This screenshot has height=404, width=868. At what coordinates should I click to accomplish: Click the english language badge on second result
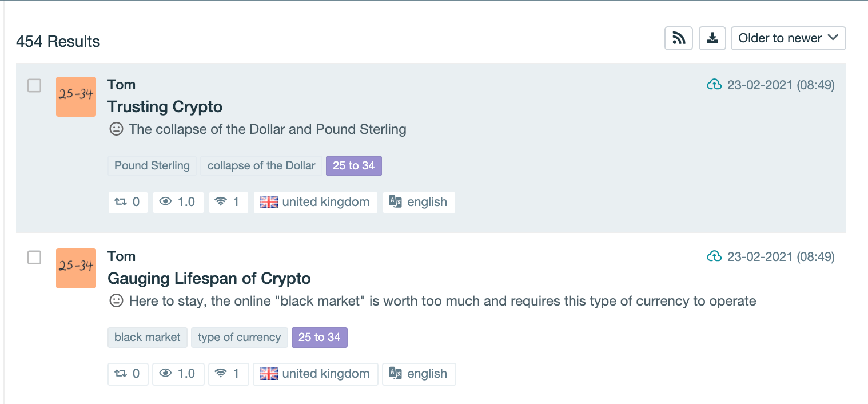click(x=419, y=374)
